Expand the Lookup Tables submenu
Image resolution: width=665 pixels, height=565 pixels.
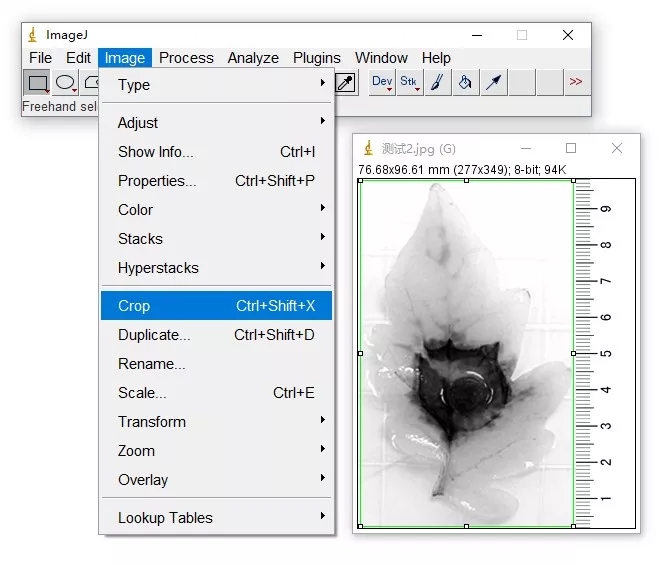point(216,517)
